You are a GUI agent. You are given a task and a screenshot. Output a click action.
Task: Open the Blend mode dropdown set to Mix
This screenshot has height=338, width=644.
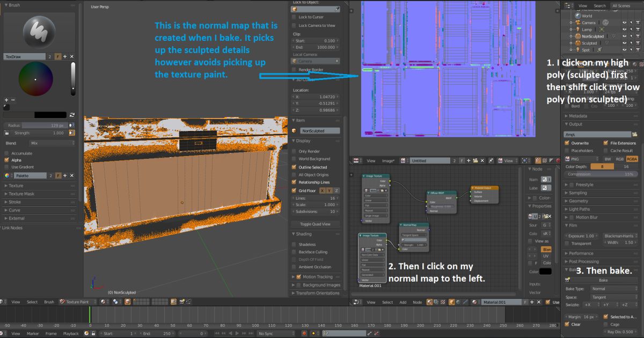point(52,143)
